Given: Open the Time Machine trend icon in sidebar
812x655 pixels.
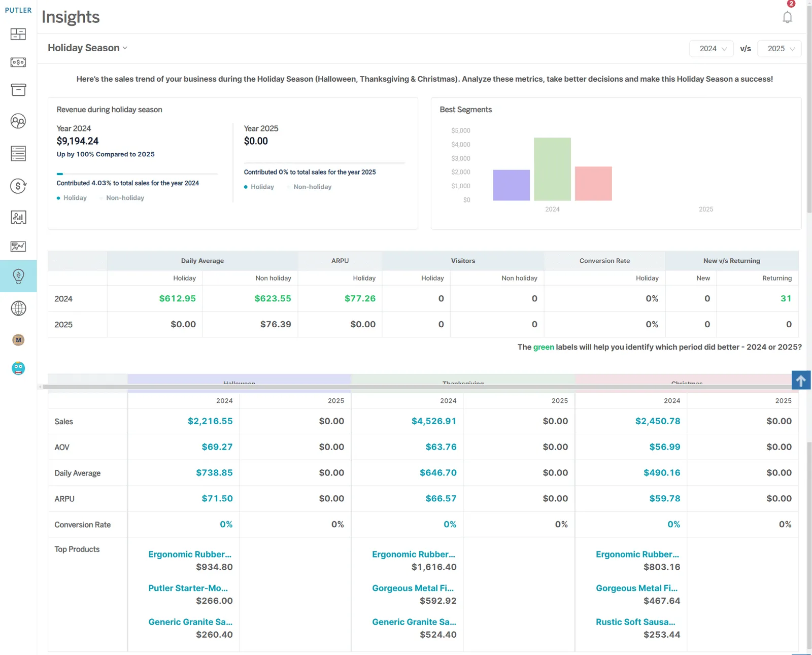Looking at the screenshot, I should tap(18, 246).
